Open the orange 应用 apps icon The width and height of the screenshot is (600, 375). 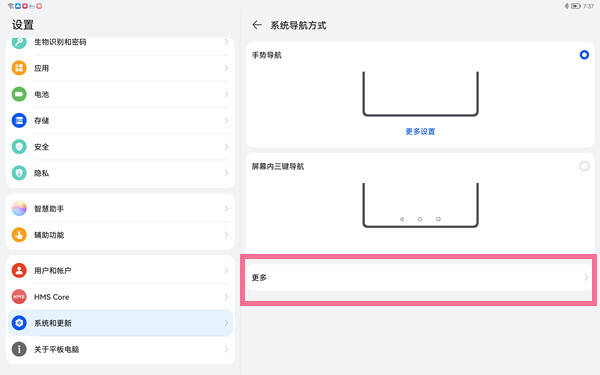[19, 68]
